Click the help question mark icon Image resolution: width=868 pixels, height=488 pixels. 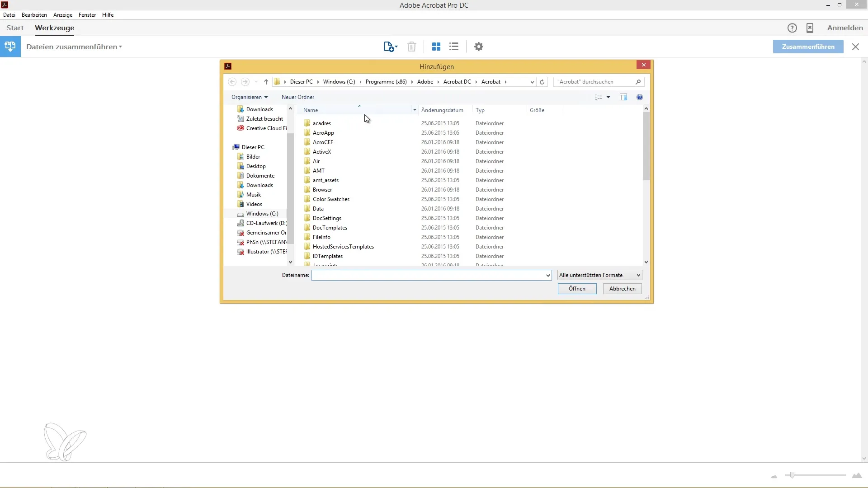coord(639,97)
